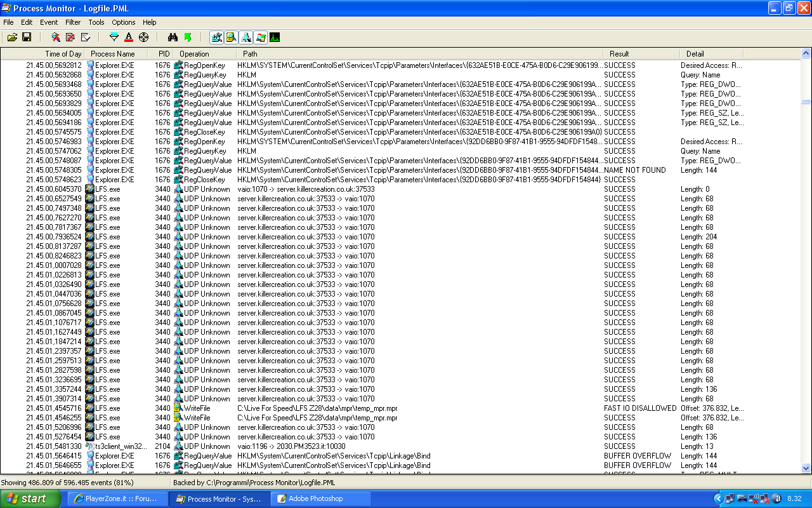This screenshot has height=508, width=812.
Task: Click PID 2104 in the list
Action: coord(163,446)
